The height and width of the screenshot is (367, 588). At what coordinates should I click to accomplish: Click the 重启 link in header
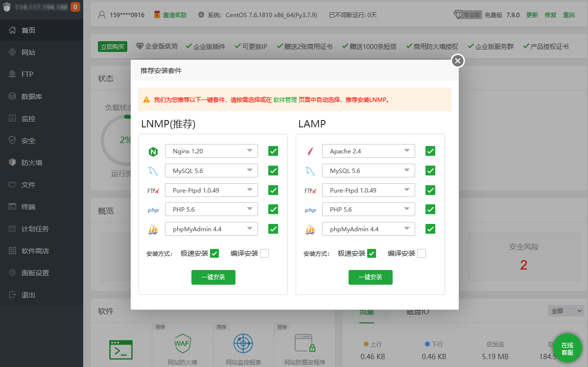pos(569,15)
